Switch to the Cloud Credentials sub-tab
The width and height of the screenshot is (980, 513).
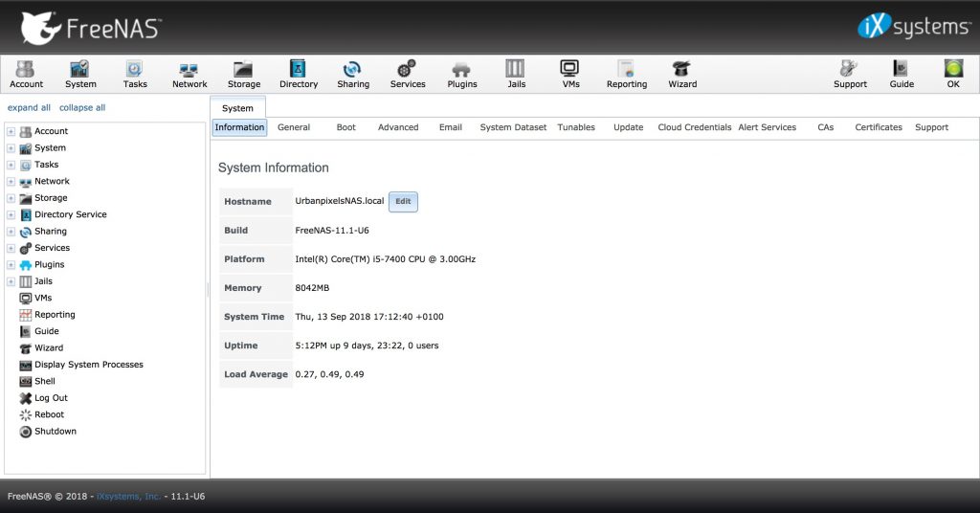click(695, 127)
